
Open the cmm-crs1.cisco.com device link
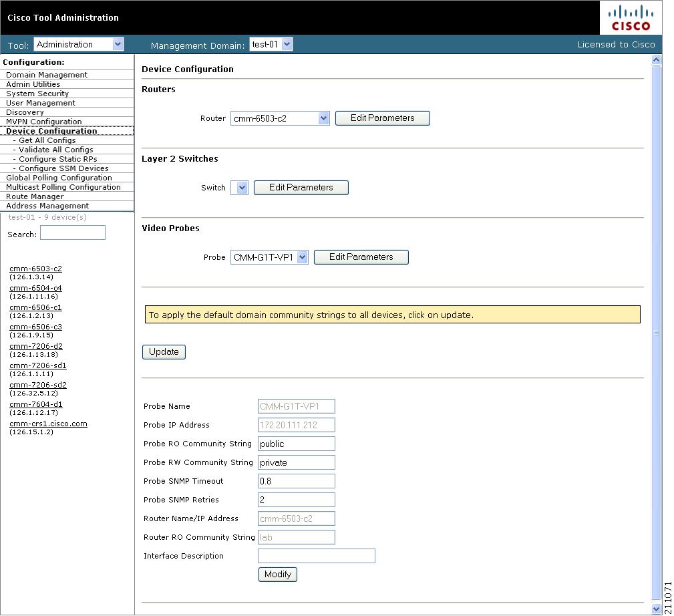coord(49,423)
